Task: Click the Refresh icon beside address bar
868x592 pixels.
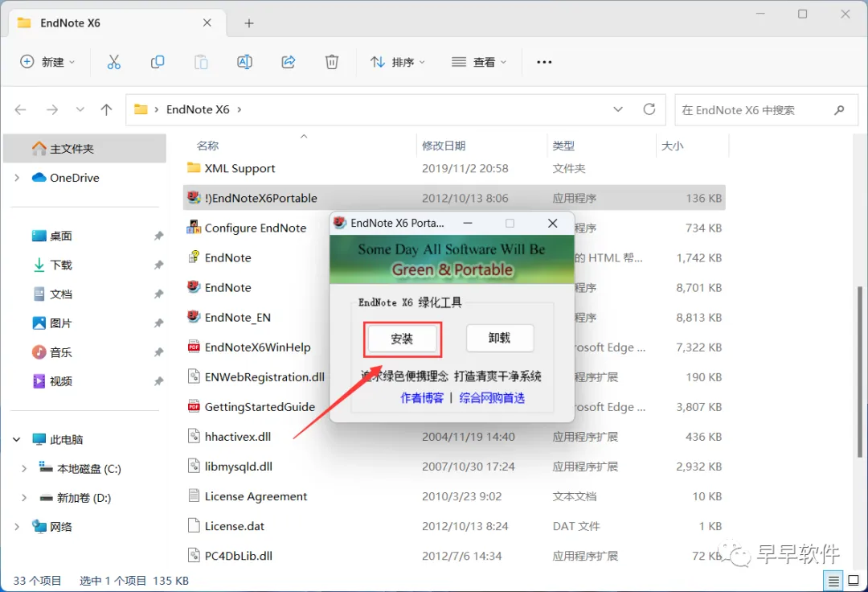Action: [649, 109]
